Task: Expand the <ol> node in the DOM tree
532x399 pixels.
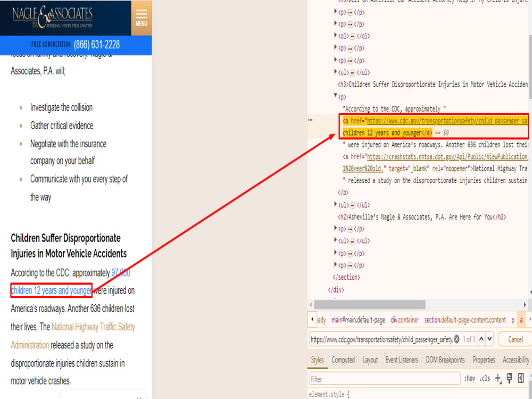Action: [x=336, y=35]
